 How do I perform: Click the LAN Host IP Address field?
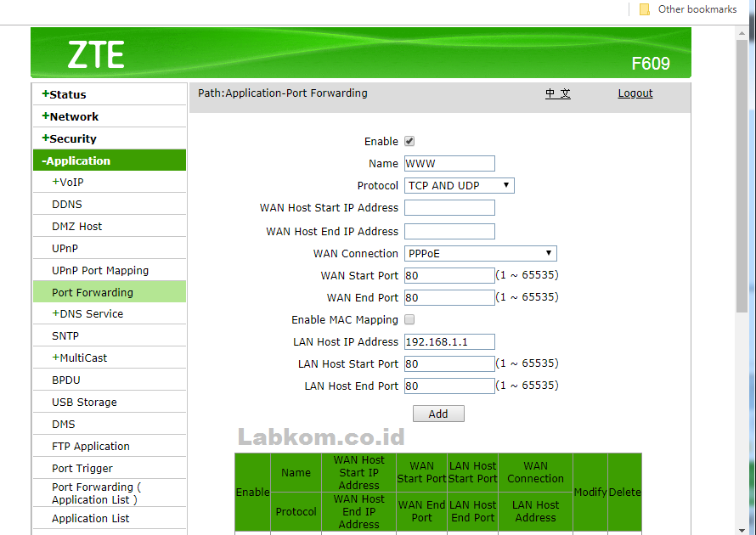[x=449, y=341]
